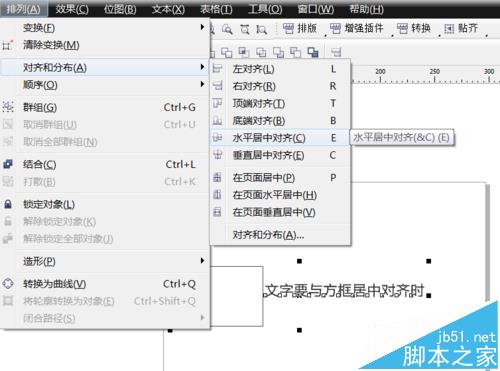
Task: Select 底端对齐(B) alignment option
Action: click(x=280, y=121)
